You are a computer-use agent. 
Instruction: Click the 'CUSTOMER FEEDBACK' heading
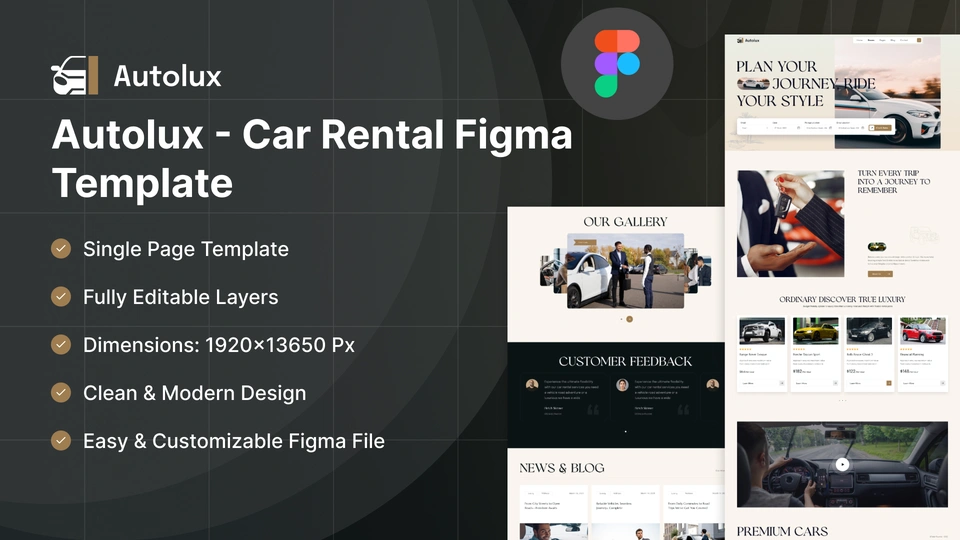(x=625, y=361)
